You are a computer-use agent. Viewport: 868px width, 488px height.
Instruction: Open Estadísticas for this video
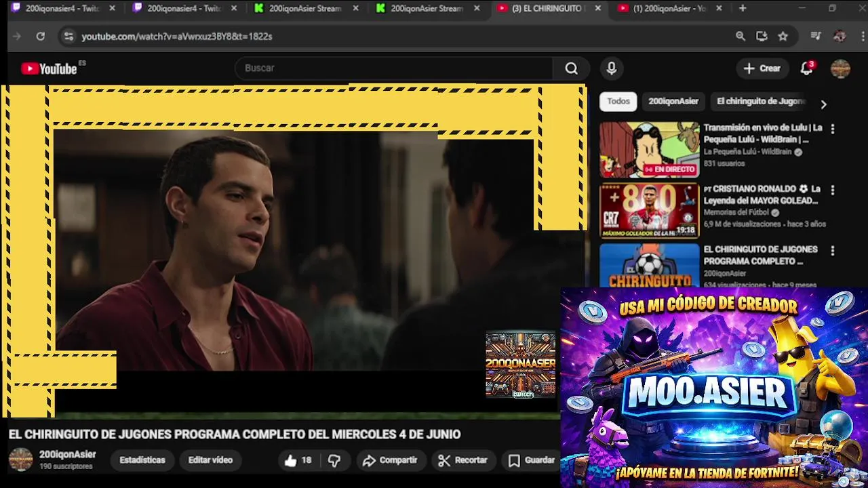click(142, 460)
